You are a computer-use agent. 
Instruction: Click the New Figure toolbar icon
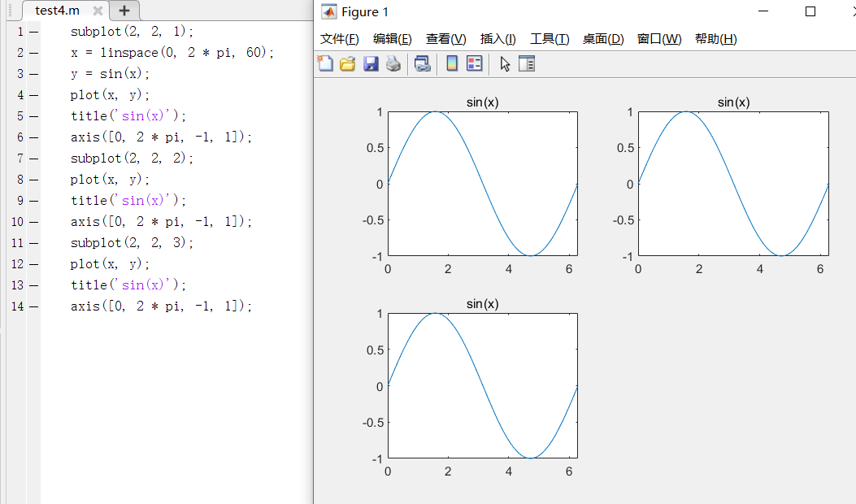point(325,64)
